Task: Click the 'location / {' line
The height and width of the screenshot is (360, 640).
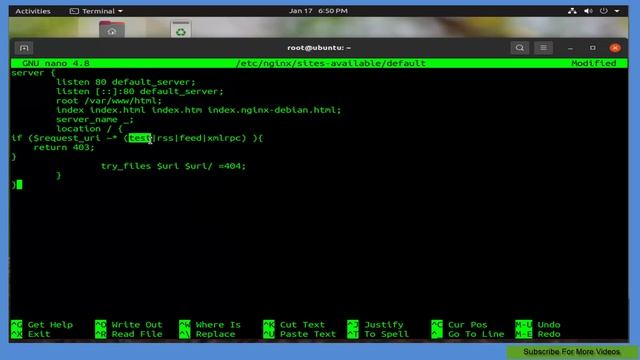Action: pos(89,129)
